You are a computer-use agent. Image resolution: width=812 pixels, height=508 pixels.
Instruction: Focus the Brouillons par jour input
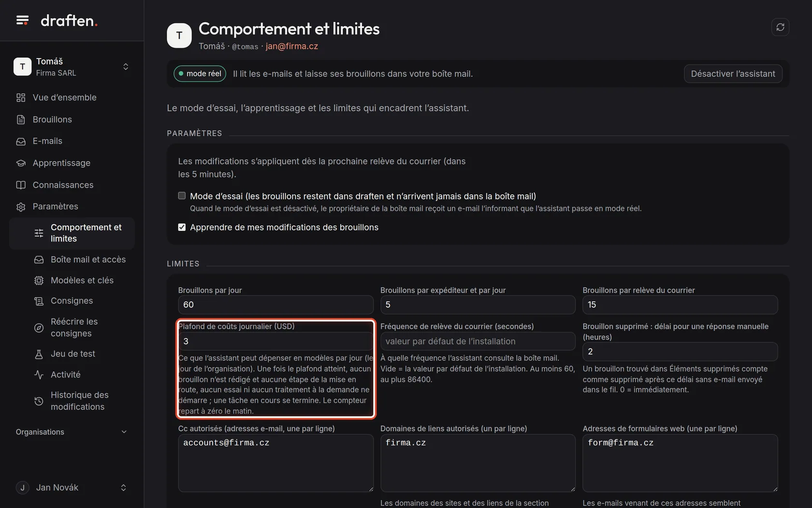[x=275, y=305]
